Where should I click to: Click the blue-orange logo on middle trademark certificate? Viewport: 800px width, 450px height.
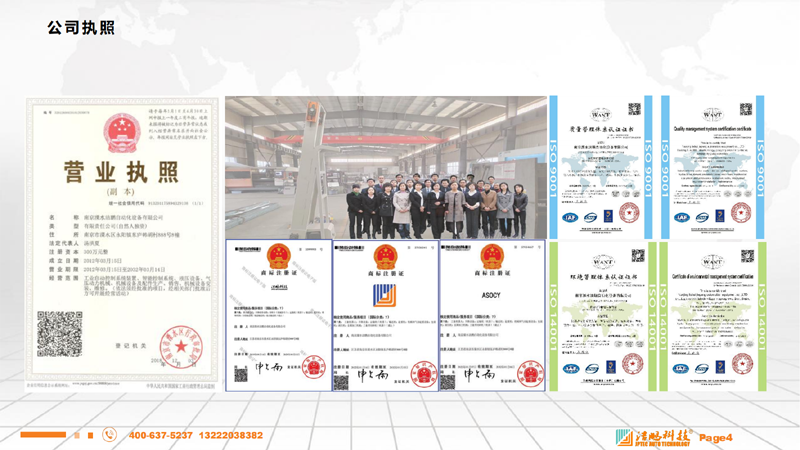click(x=384, y=295)
